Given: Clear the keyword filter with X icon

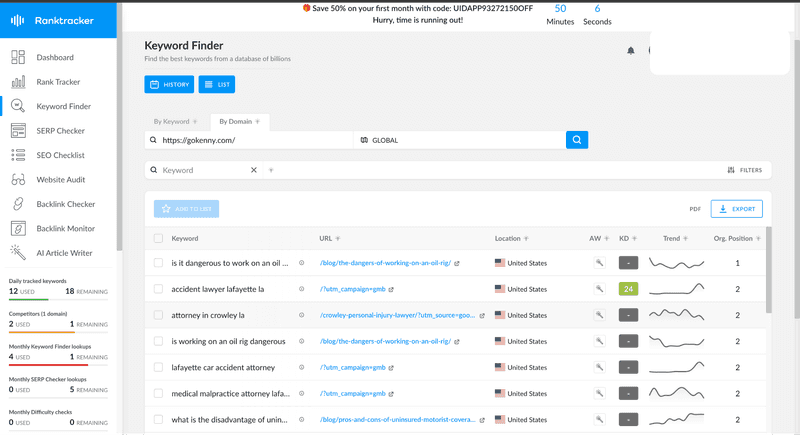Looking at the screenshot, I should point(254,170).
